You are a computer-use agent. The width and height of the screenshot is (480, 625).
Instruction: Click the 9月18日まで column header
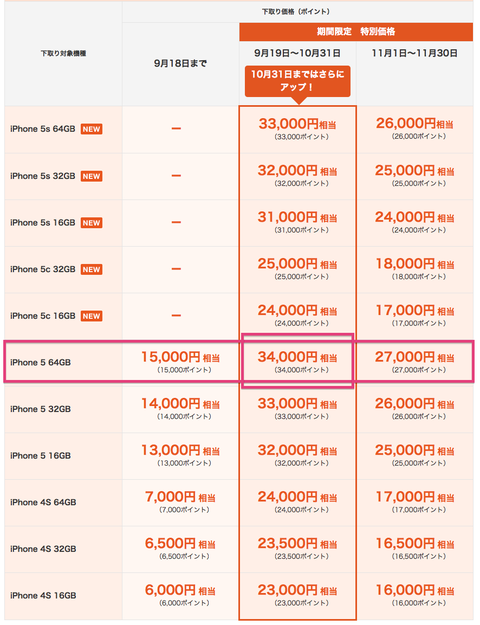[180, 63]
